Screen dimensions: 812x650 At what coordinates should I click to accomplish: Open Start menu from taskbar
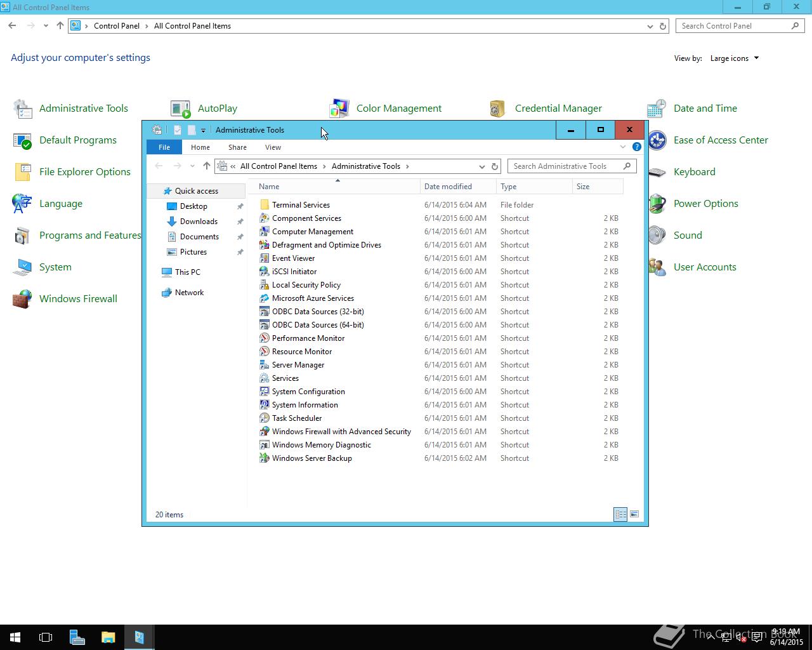coord(15,637)
